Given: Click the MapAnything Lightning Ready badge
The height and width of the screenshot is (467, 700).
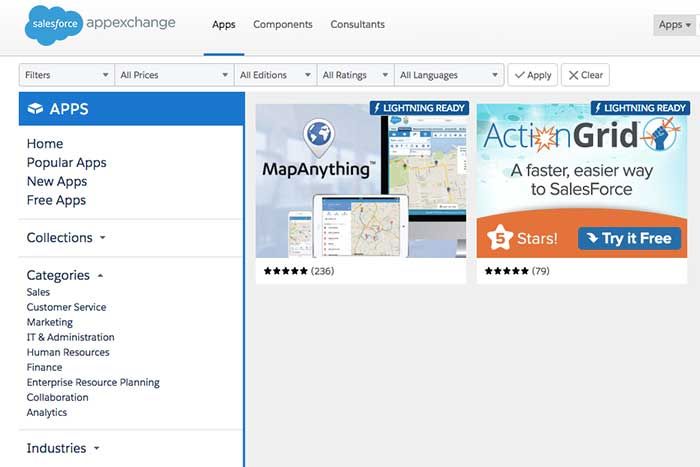Looking at the screenshot, I should pos(418,108).
